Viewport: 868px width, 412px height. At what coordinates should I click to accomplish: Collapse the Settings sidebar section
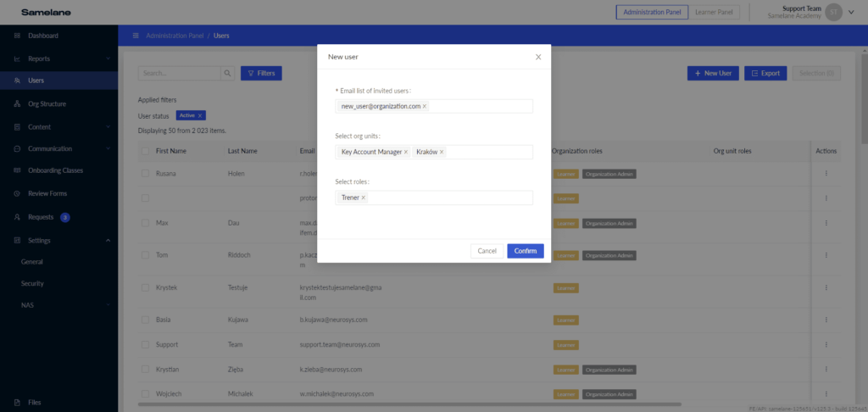(x=108, y=240)
